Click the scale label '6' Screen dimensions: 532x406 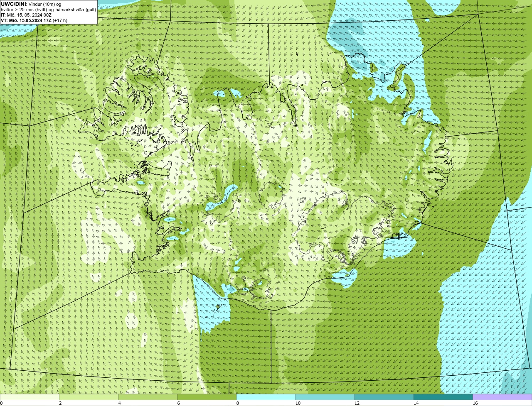(x=179, y=403)
